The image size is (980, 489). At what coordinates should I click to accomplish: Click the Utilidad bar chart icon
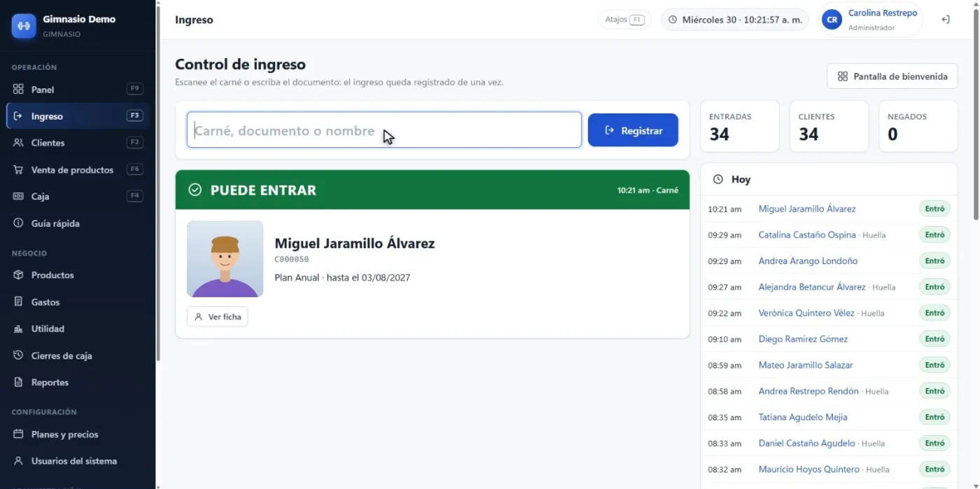point(18,329)
